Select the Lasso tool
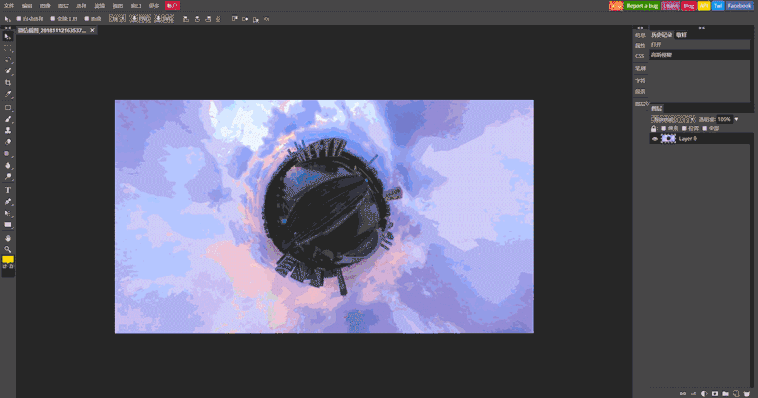 [8, 59]
